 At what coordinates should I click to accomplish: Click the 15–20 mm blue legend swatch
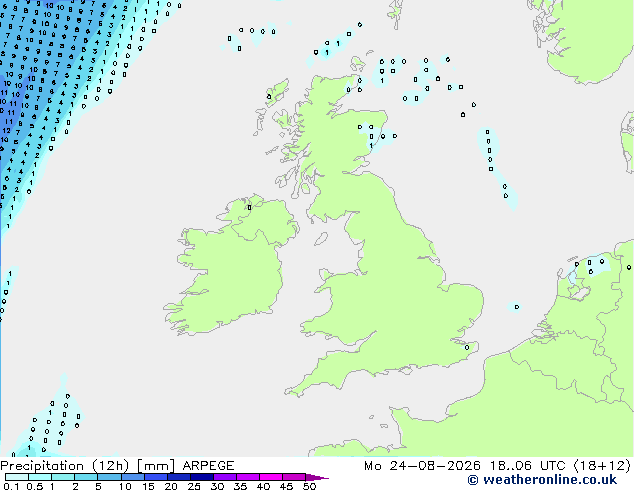point(156,477)
